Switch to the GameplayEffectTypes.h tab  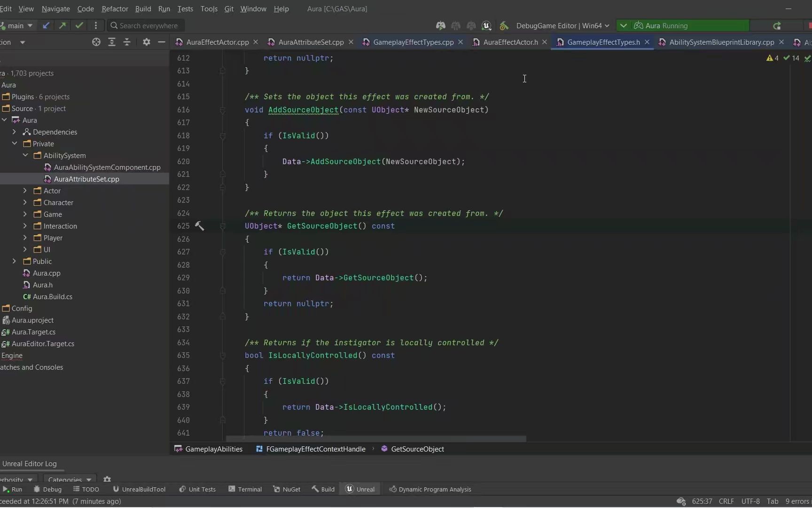[x=603, y=42]
